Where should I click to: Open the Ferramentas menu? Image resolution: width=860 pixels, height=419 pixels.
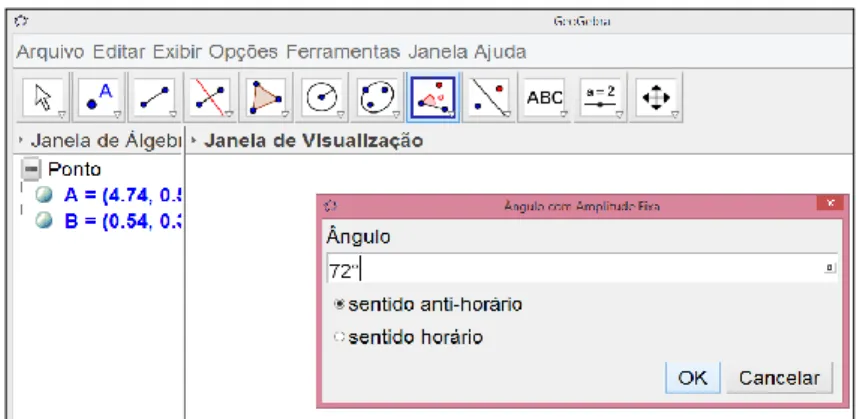(343, 52)
